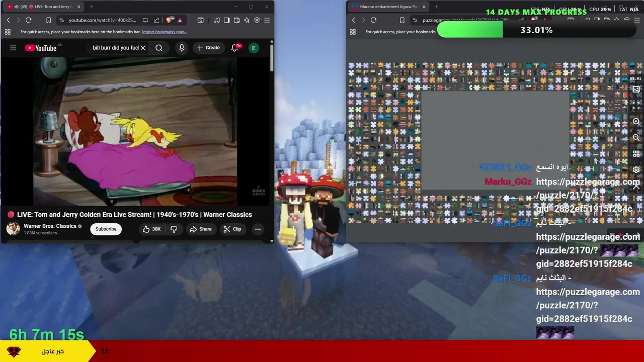The image size is (644, 362).
Task: Select the LIVE: Tom and Jerry browser tab
Action: pyautogui.click(x=43, y=7)
